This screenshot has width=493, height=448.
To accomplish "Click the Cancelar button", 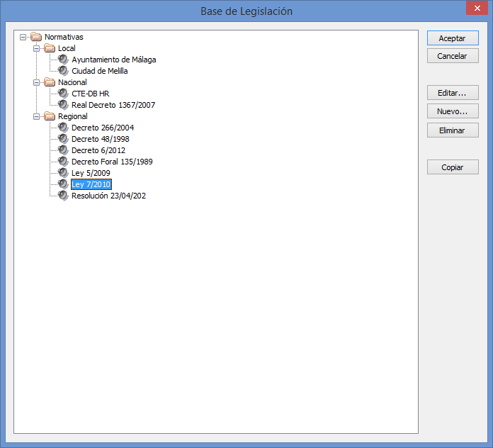I will pos(453,56).
